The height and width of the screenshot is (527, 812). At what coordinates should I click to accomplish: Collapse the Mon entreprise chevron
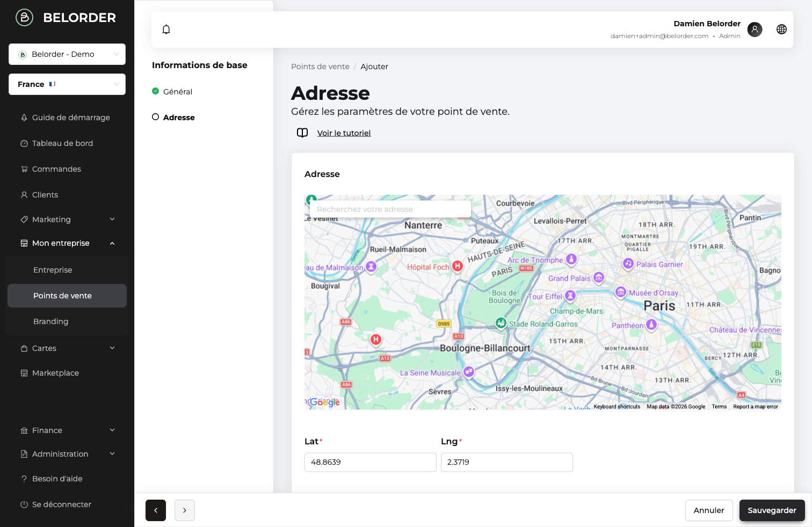pyautogui.click(x=112, y=243)
